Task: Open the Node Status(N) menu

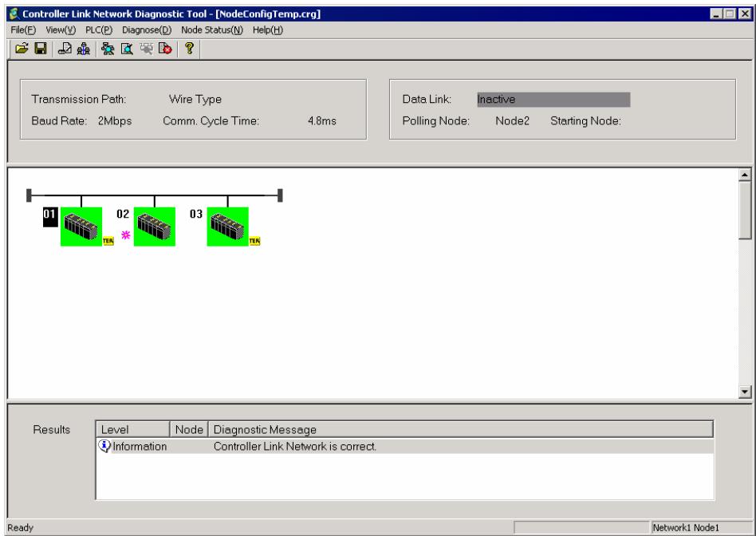Action: click(211, 30)
